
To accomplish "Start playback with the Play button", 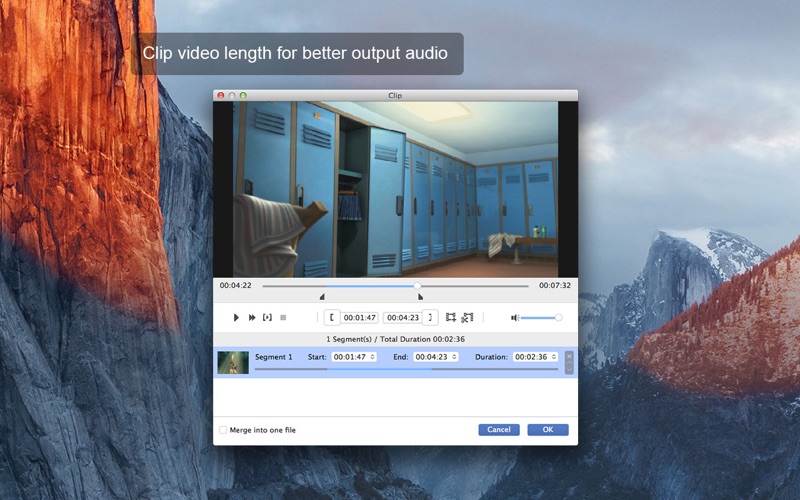I will 236,317.
